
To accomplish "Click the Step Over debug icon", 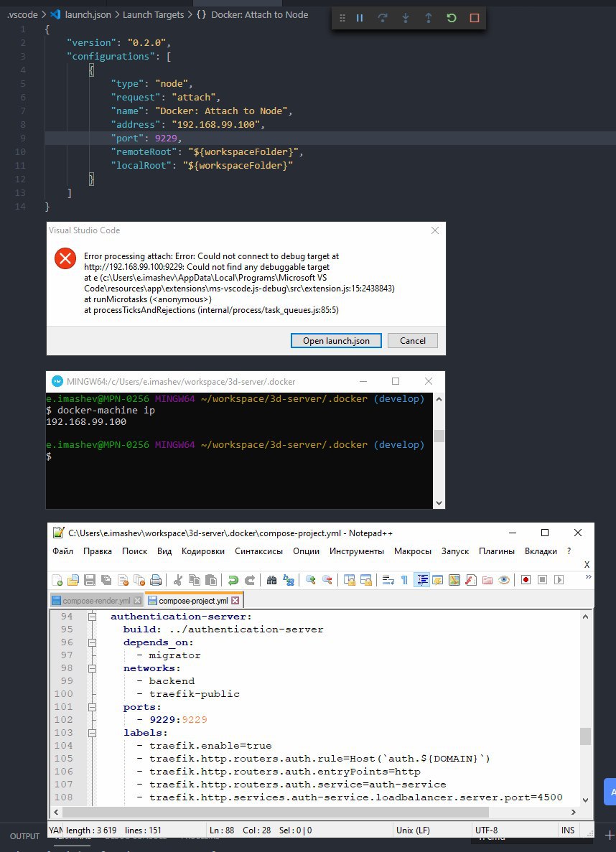I will 383,18.
